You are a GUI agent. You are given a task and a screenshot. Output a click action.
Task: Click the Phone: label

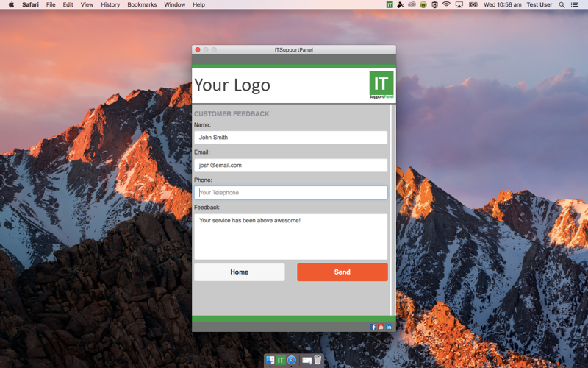(x=203, y=180)
